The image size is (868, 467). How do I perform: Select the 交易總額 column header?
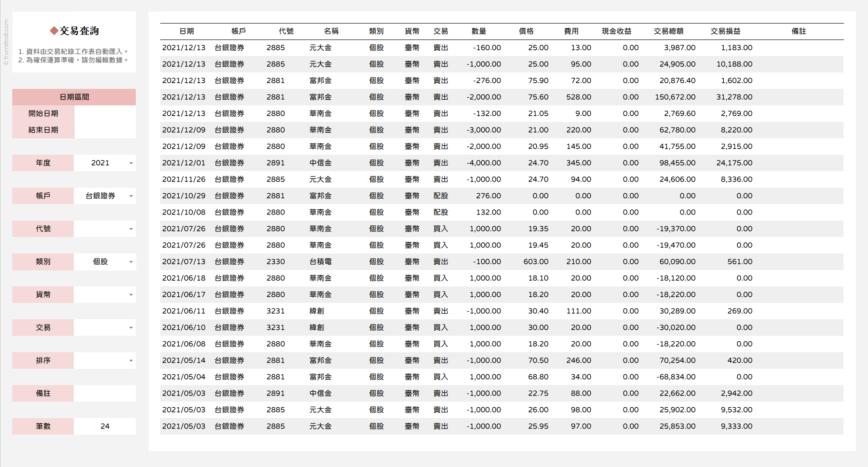[x=668, y=31]
